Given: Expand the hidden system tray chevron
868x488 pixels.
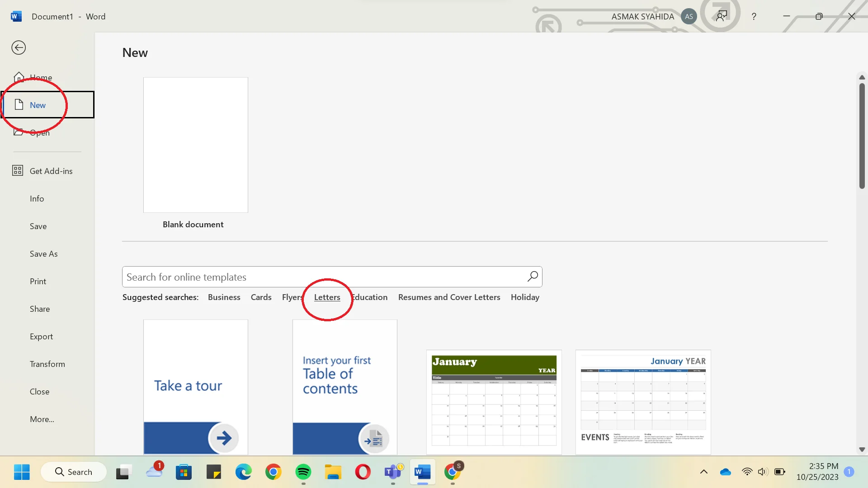Looking at the screenshot, I should tap(704, 472).
